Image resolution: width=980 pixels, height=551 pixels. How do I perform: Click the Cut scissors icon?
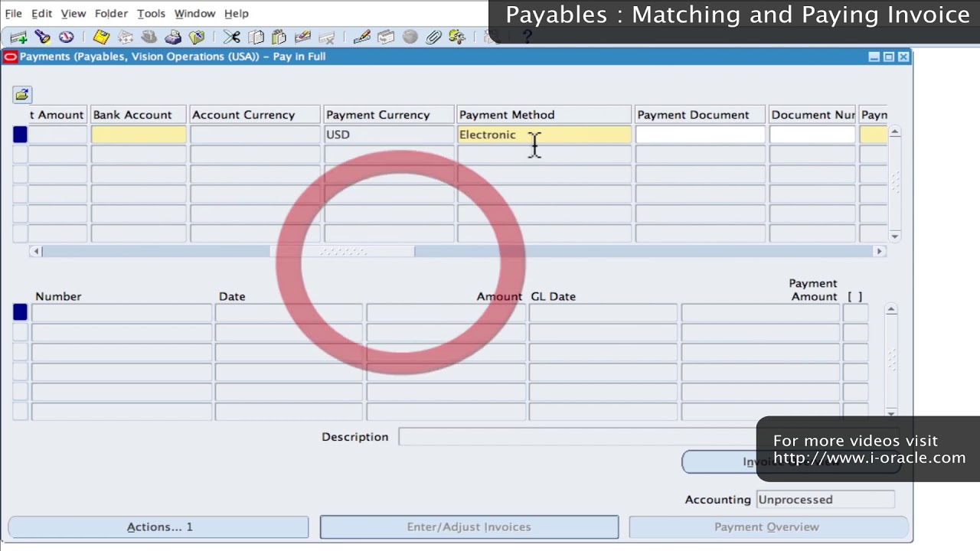pyautogui.click(x=232, y=37)
